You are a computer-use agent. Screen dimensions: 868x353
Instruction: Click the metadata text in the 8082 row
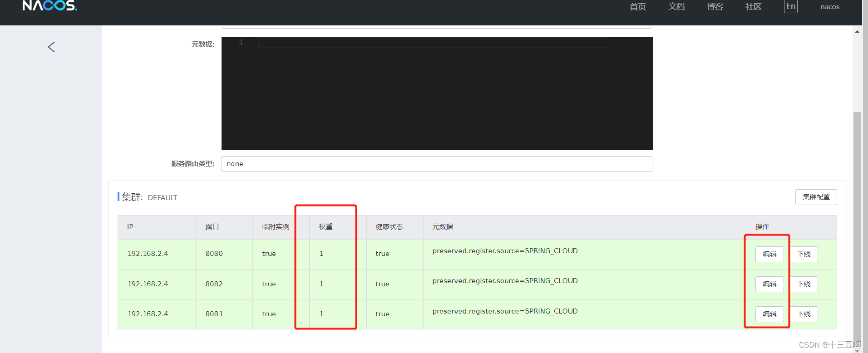(505, 281)
